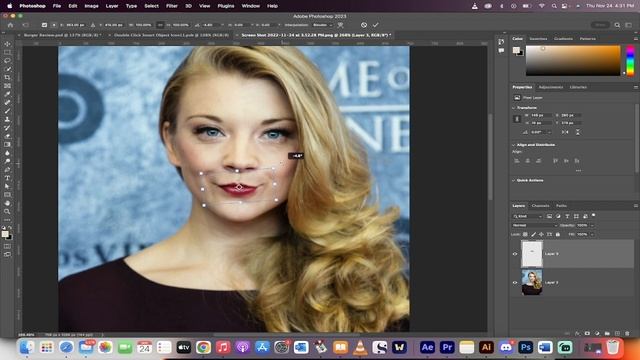
Task: Hide the selected white-thumbnail layer
Action: [x=515, y=254]
